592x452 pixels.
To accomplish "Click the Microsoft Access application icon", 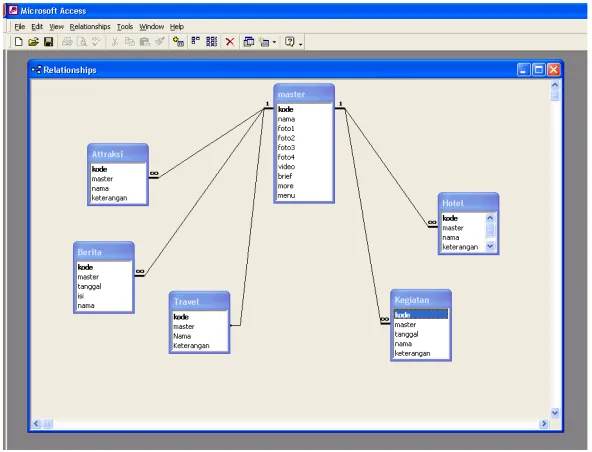I will point(13,11).
